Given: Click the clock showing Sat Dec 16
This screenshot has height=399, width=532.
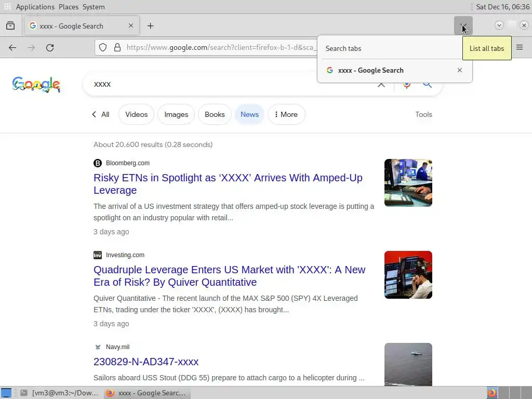Looking at the screenshot, I should click(x=502, y=7).
